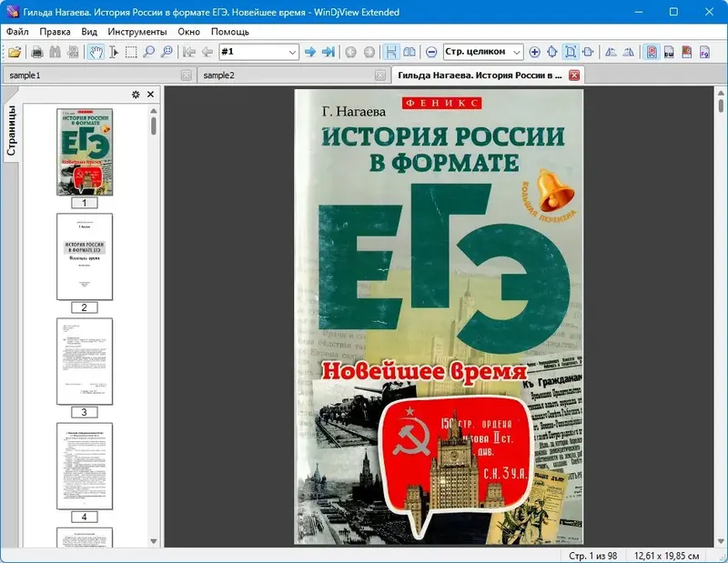The image size is (728, 563).
Task: Click the navigate Back round button
Action: (x=351, y=52)
